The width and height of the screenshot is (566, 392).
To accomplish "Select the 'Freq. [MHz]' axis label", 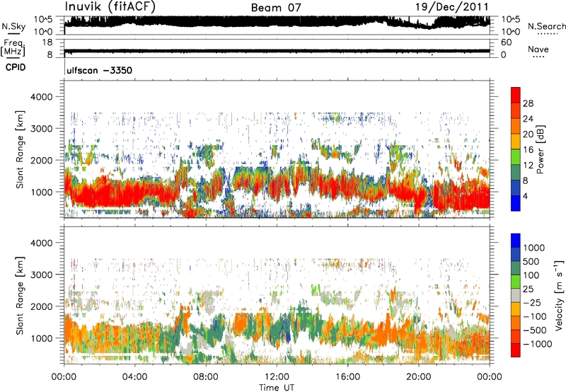I will tap(13, 47).
